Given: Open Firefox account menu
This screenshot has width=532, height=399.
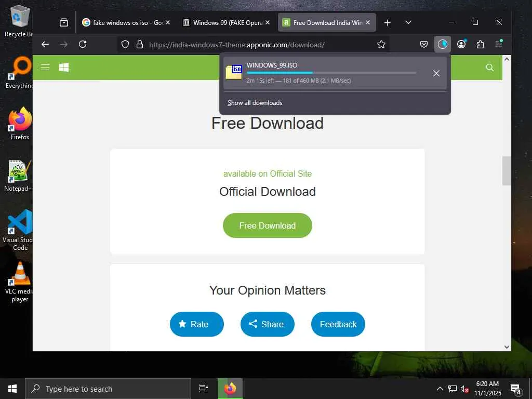Looking at the screenshot, I should click(461, 44).
